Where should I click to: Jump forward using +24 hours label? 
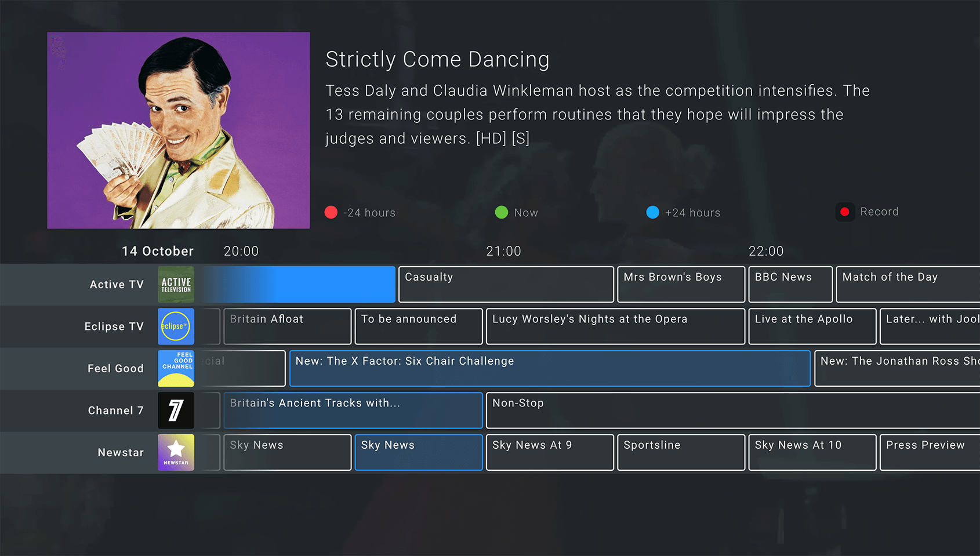pos(693,213)
